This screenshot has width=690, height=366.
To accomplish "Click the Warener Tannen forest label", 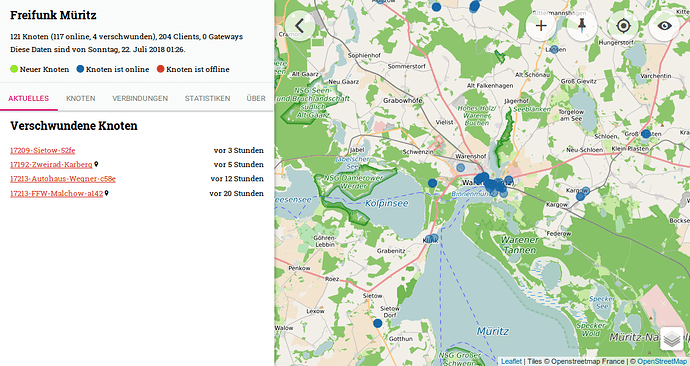I will (x=520, y=245).
